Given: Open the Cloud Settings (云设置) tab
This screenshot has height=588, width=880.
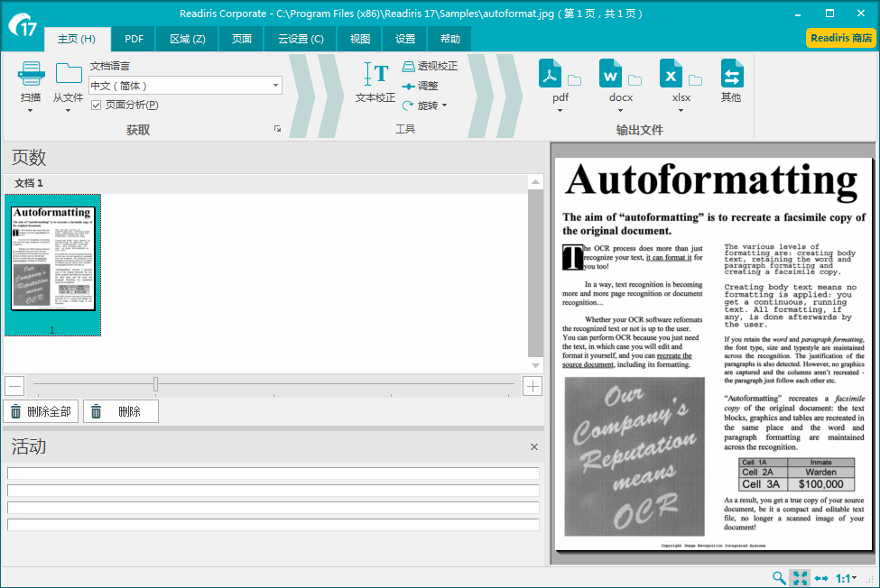Looking at the screenshot, I should pos(301,40).
